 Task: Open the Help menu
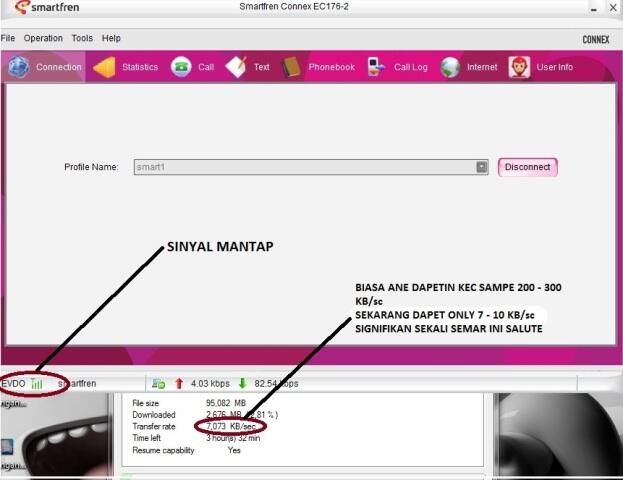coord(111,38)
